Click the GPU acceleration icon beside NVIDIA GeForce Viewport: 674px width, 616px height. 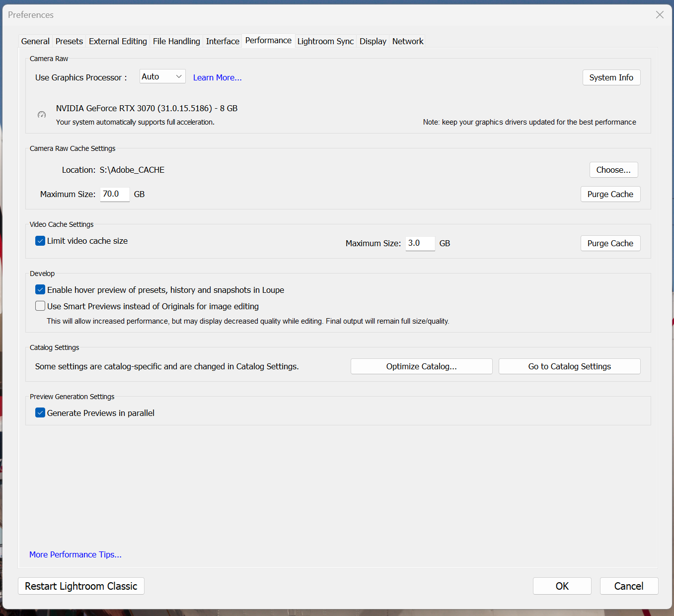coord(42,114)
